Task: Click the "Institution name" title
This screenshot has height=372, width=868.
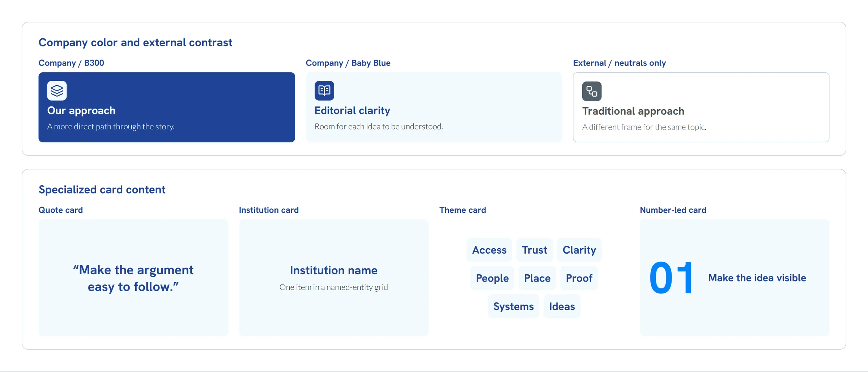Action: pyautogui.click(x=333, y=270)
